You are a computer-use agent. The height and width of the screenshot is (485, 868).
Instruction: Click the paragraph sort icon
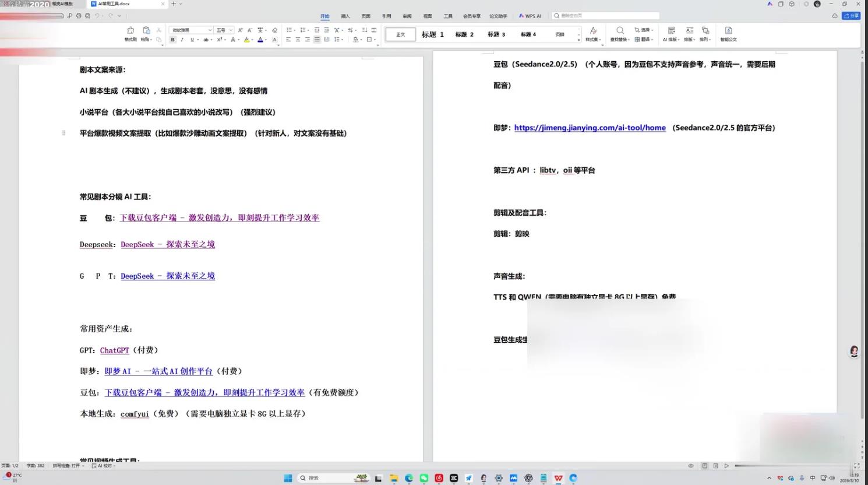364,30
